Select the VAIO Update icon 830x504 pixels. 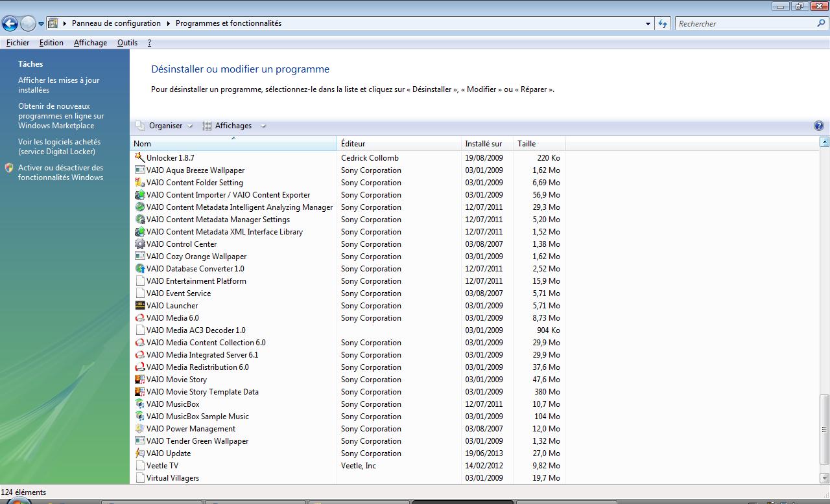tap(139, 453)
